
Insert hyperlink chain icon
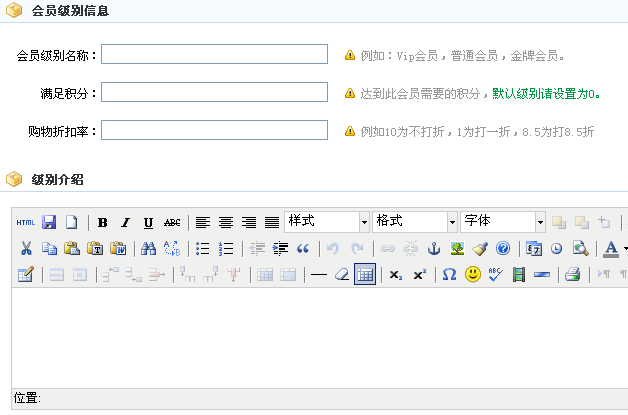387,248
